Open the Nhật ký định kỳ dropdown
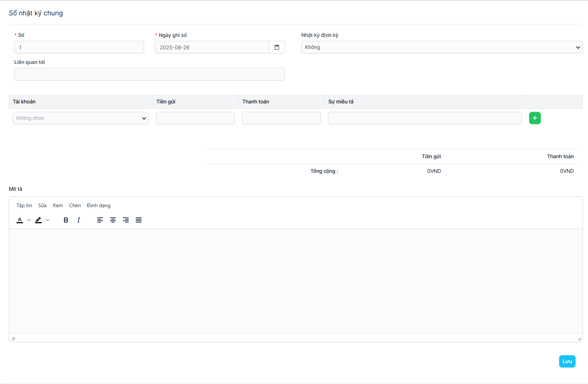Image resolution: width=588 pixels, height=384 pixels. tap(442, 47)
